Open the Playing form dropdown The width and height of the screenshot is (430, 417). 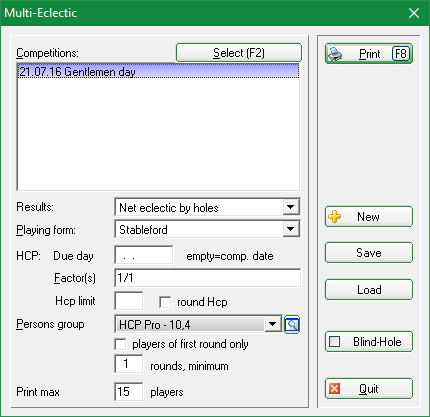pos(291,229)
